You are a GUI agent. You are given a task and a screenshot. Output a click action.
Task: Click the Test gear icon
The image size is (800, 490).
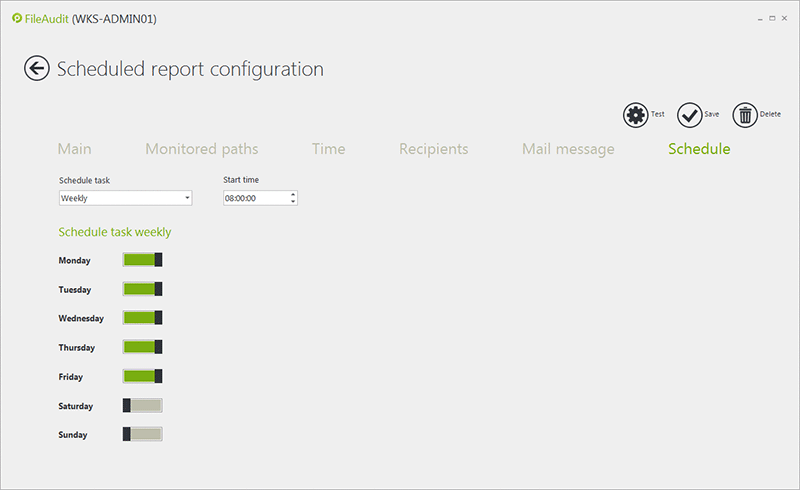click(635, 115)
